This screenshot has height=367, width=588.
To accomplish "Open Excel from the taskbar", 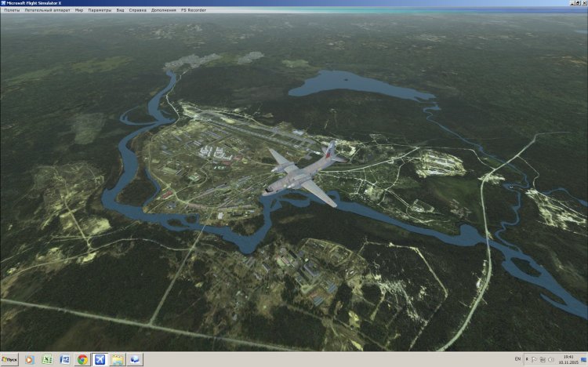I will click(x=47, y=359).
